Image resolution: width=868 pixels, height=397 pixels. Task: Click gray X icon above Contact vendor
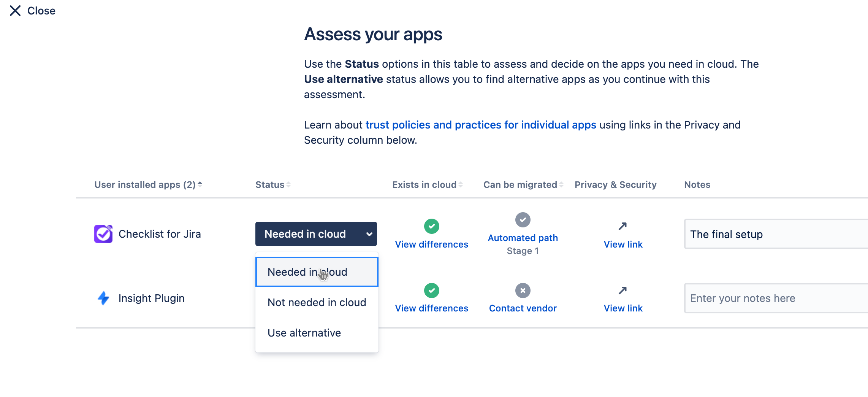pos(523,291)
